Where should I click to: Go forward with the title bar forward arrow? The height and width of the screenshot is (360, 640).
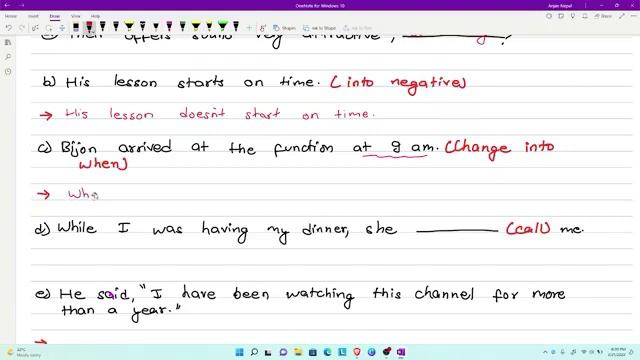pyautogui.click(x=22, y=5)
